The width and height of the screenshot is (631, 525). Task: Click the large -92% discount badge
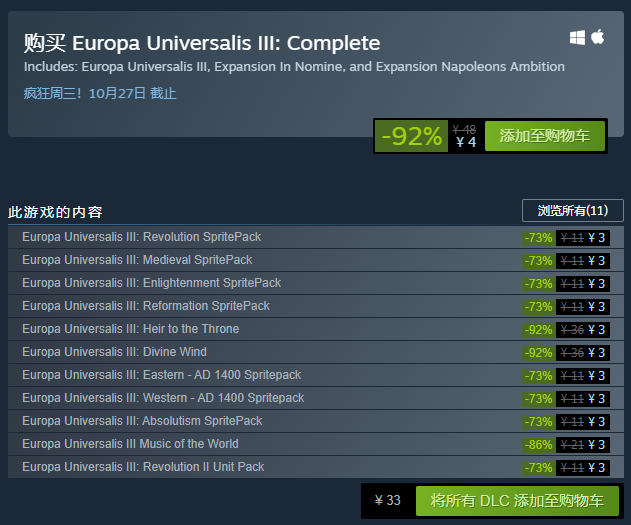pos(411,136)
